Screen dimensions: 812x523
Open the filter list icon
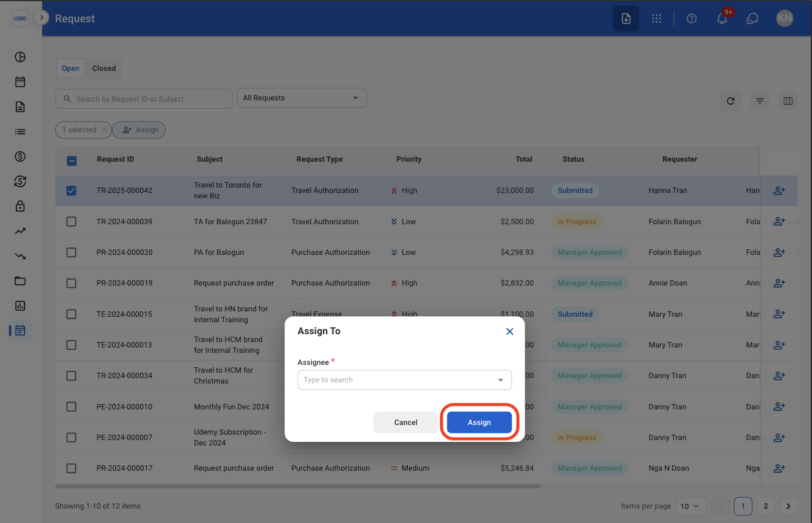[x=760, y=101]
